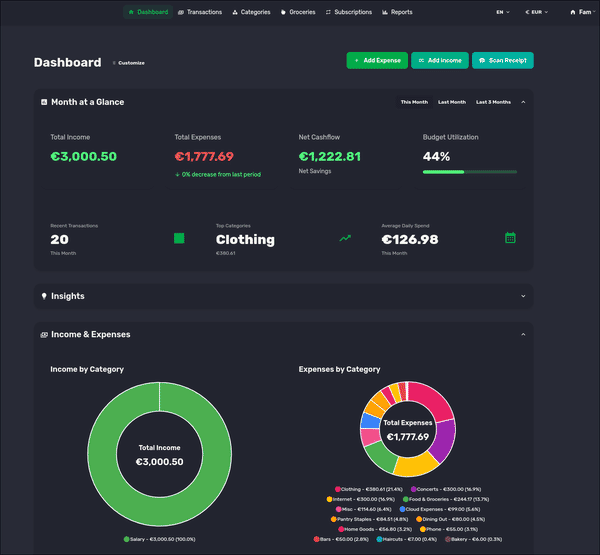This screenshot has width=600, height=555.
Task: Click Customize next to the Dashboard title
Action: pyautogui.click(x=129, y=63)
